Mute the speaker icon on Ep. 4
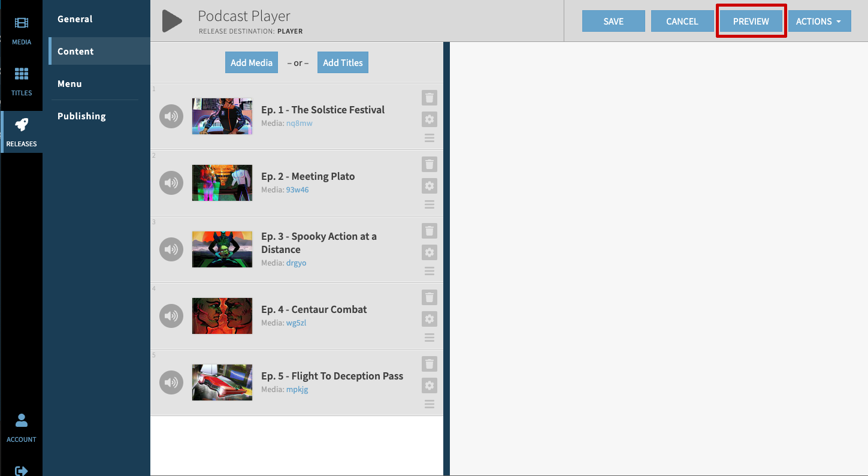 [x=171, y=316]
